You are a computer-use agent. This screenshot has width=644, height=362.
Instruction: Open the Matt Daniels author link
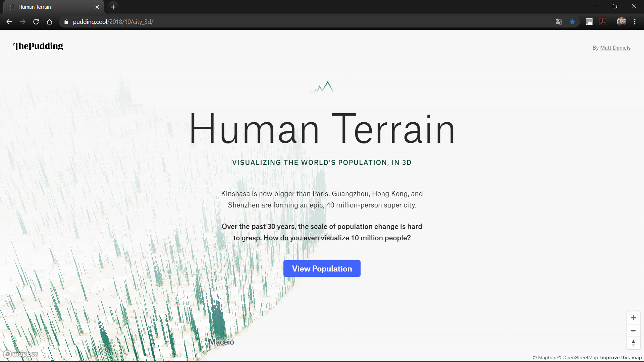pyautogui.click(x=615, y=48)
